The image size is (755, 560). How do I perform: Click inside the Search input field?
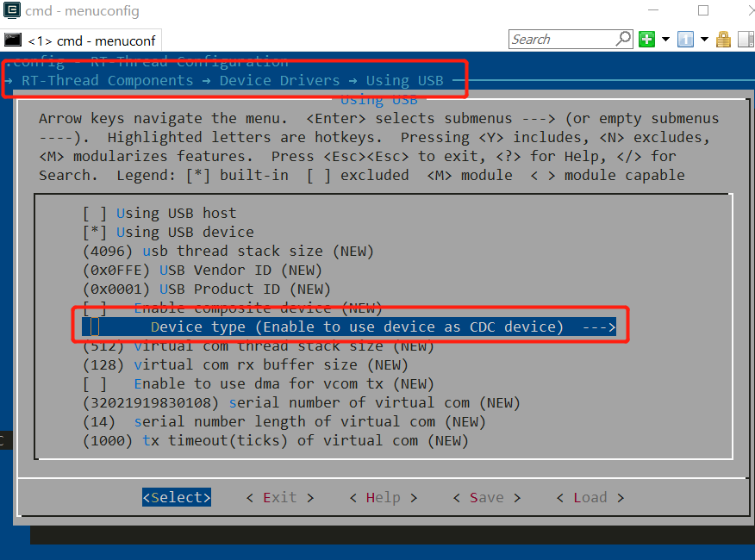560,39
